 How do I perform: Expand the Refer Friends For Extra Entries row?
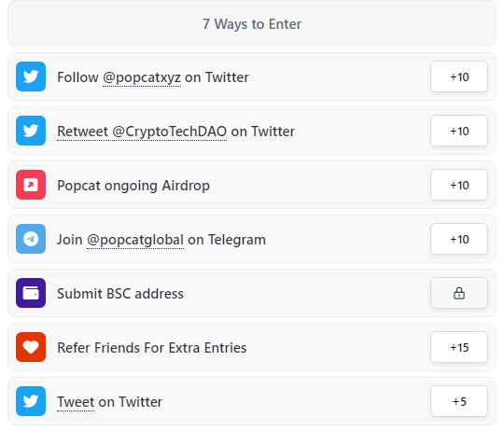(252, 347)
